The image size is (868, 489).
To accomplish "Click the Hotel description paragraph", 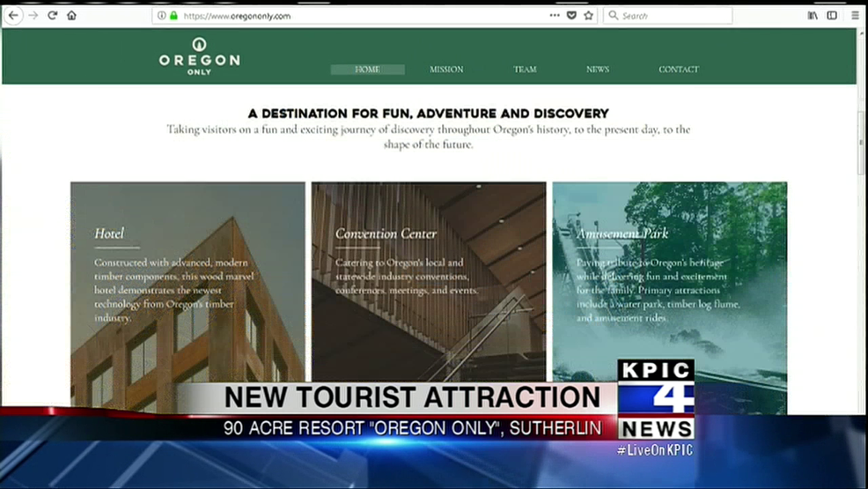I will (173, 290).
